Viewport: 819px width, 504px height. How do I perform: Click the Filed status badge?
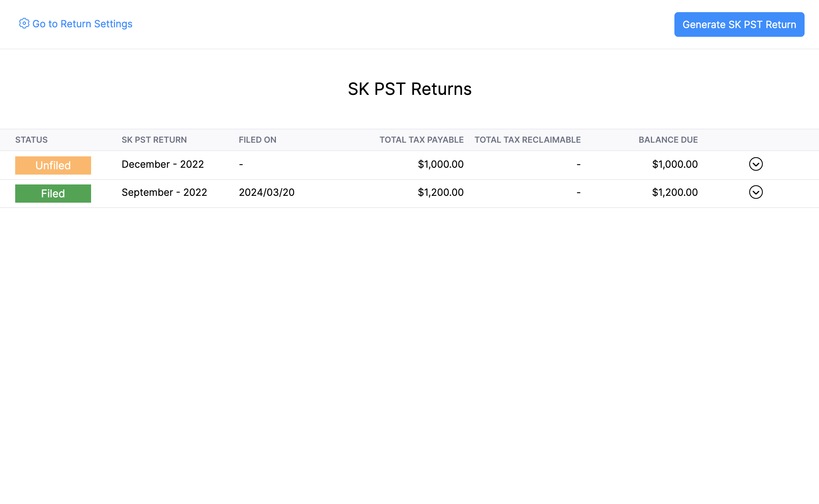[53, 193]
